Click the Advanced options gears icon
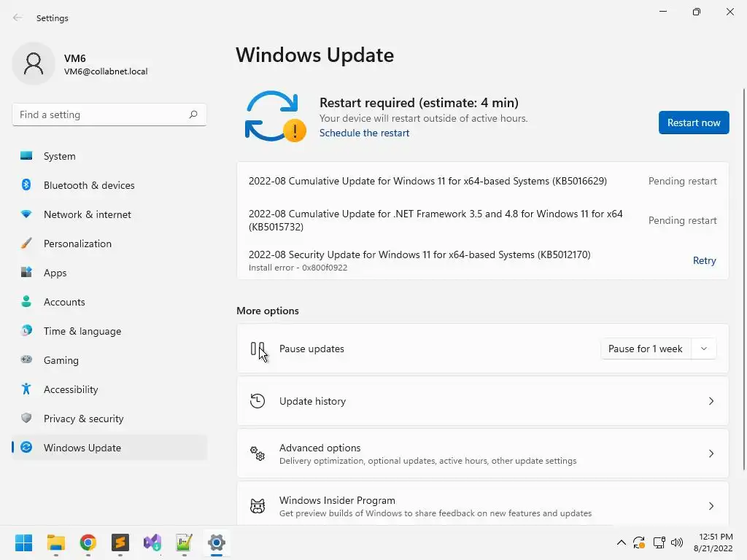The width and height of the screenshot is (747, 560). click(258, 454)
